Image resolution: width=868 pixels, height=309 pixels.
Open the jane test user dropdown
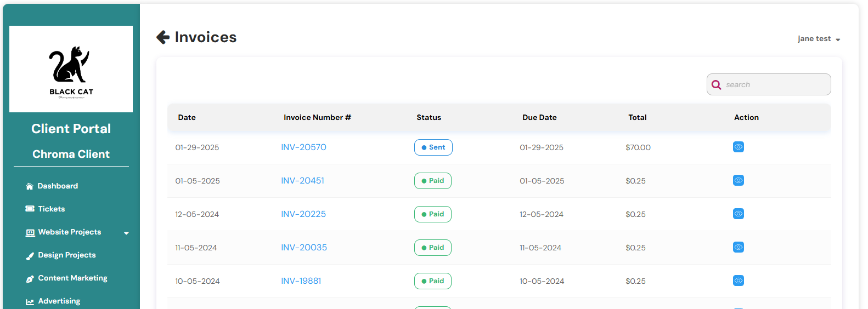coord(819,39)
